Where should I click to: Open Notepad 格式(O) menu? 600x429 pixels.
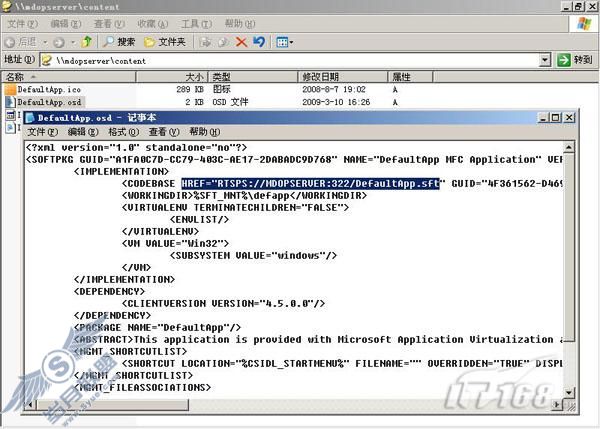(123, 132)
